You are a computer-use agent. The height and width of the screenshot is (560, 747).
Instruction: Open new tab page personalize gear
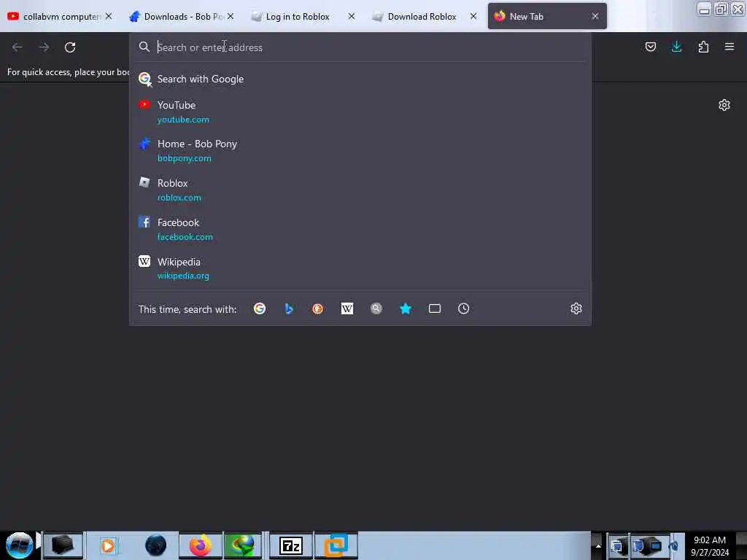724,105
